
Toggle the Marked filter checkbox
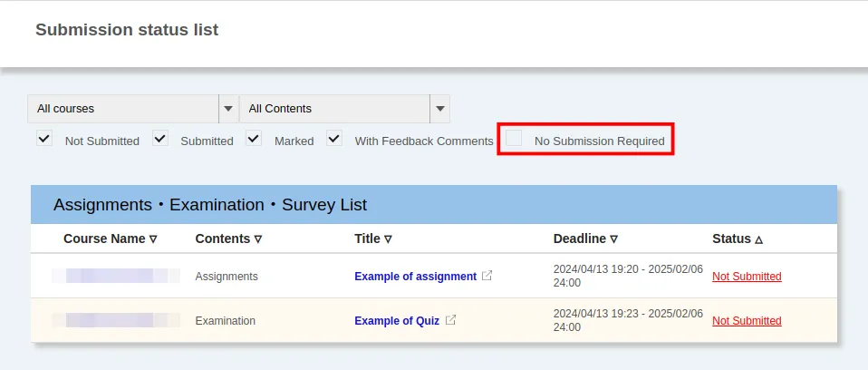(255, 139)
